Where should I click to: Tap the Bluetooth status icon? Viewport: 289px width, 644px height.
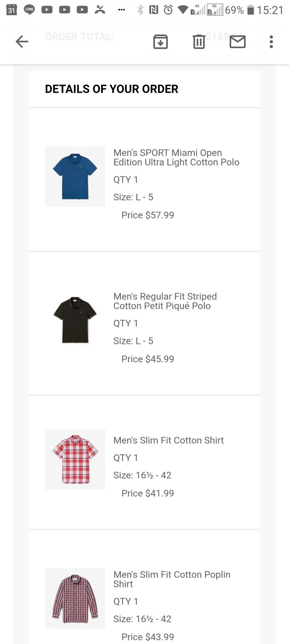click(140, 10)
